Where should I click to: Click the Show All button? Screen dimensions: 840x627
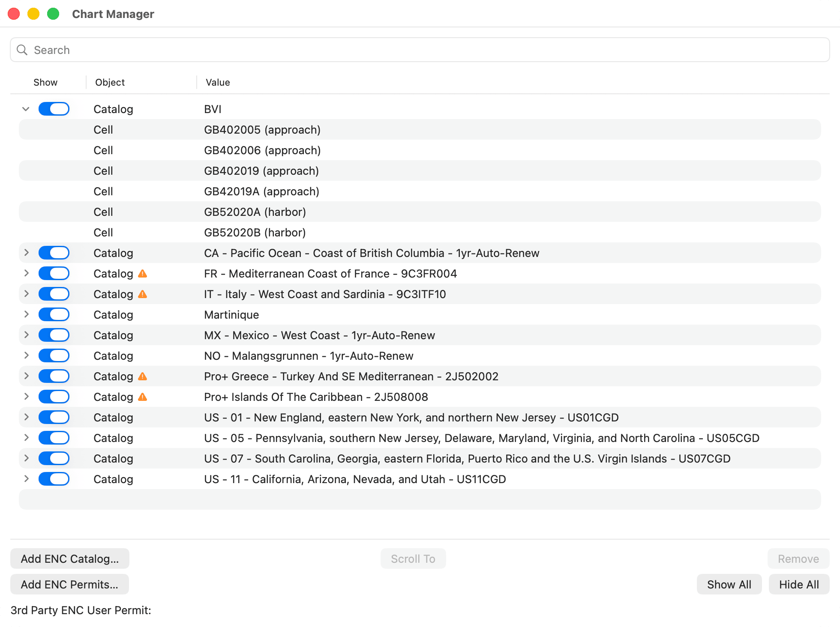click(x=729, y=585)
